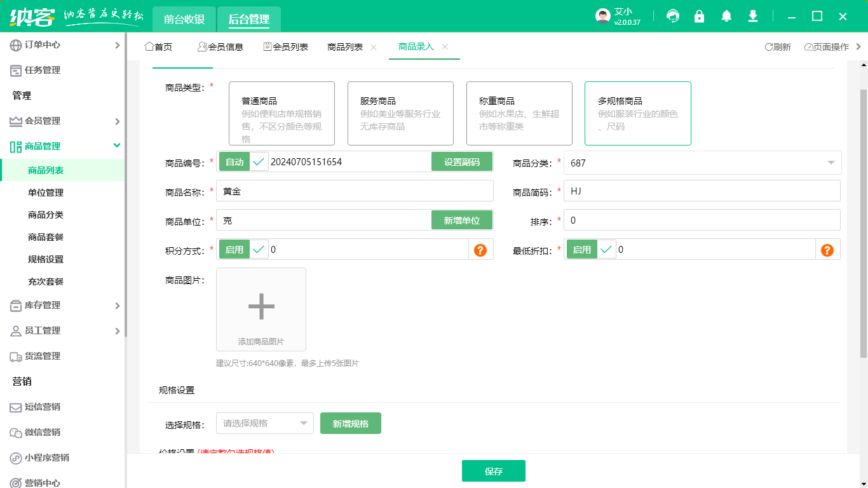Click the help icon beside 积分方式 field
Image resolution: width=868 pixels, height=488 pixels.
pyautogui.click(x=480, y=250)
